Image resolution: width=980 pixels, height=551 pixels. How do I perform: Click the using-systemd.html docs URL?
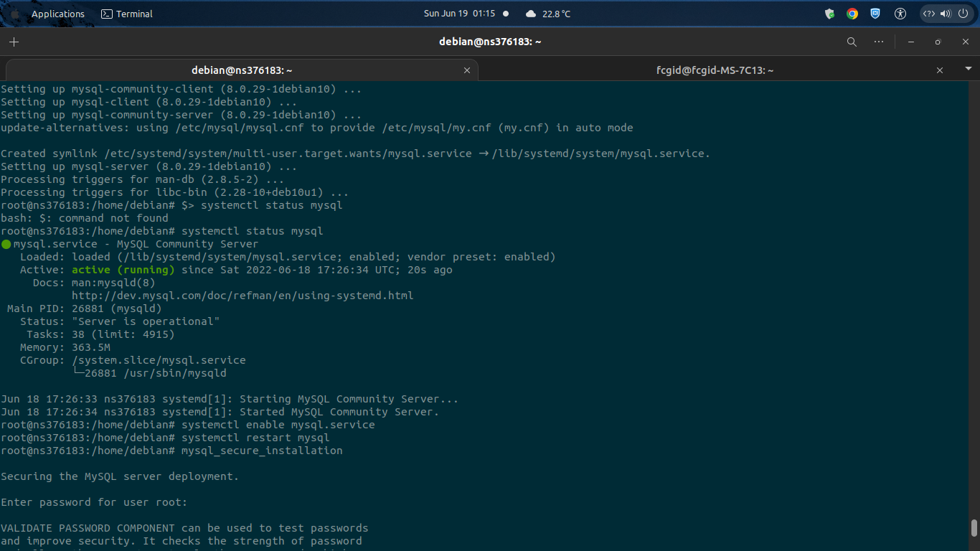(242, 296)
